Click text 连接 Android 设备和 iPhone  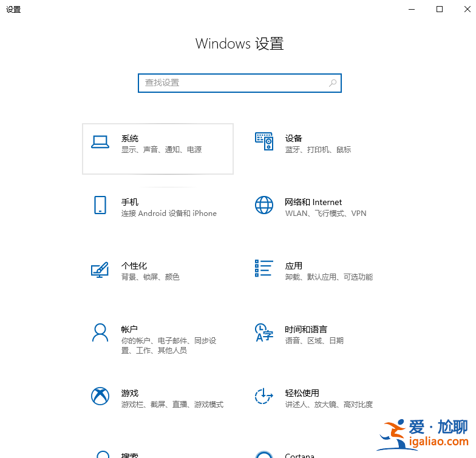pyautogui.click(x=169, y=214)
